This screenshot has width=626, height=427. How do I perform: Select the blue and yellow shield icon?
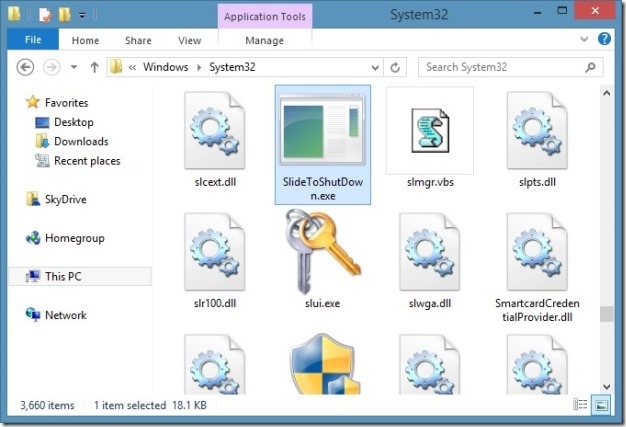point(325,364)
